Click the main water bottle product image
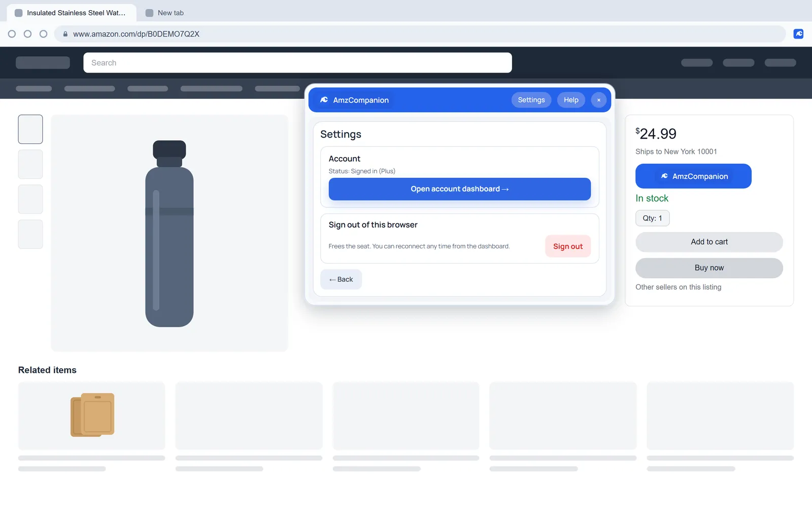 point(170,233)
